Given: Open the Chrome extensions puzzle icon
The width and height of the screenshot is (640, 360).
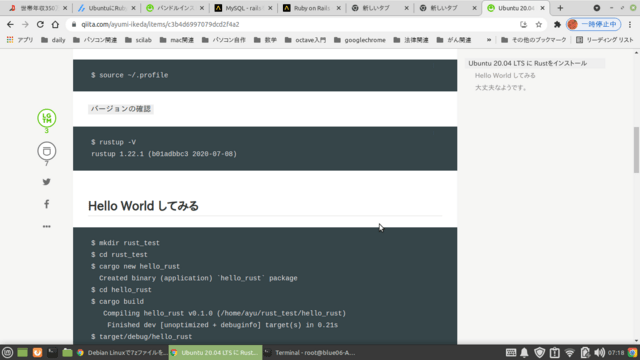Looking at the screenshot, I should (557, 24).
